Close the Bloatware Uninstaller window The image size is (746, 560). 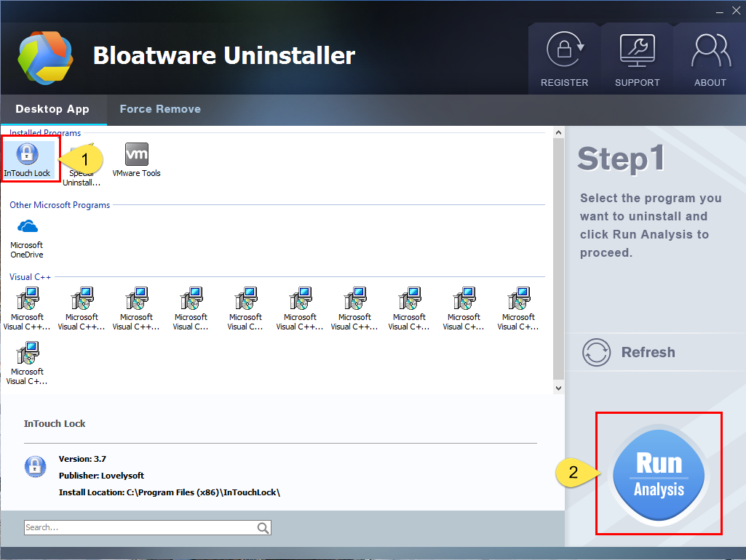pyautogui.click(x=736, y=11)
